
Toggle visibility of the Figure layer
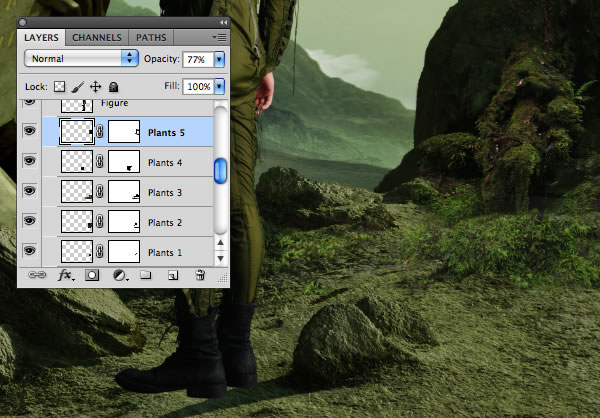[x=29, y=103]
